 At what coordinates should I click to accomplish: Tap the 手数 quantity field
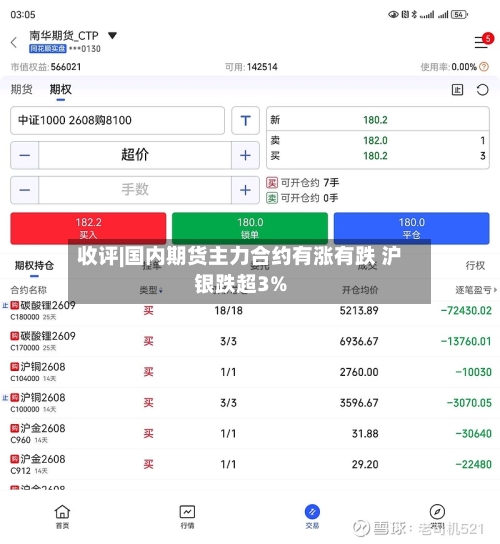(135, 190)
